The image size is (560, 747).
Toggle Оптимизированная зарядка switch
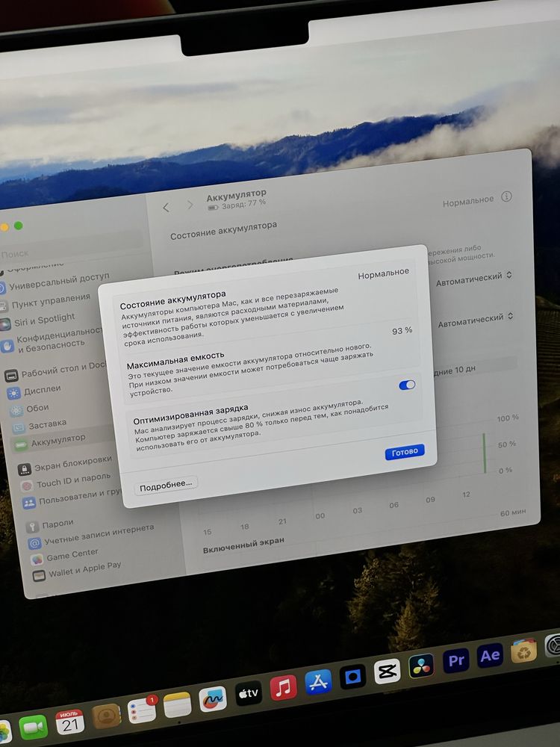[407, 385]
